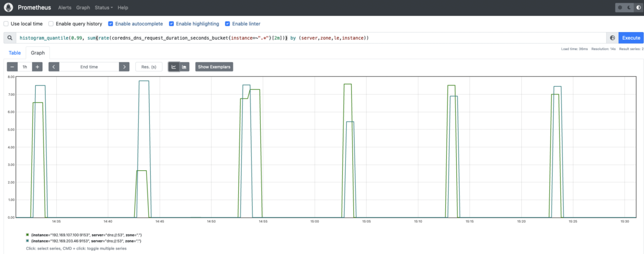
Task: Click the legend usage hint text
Action: coord(77,248)
